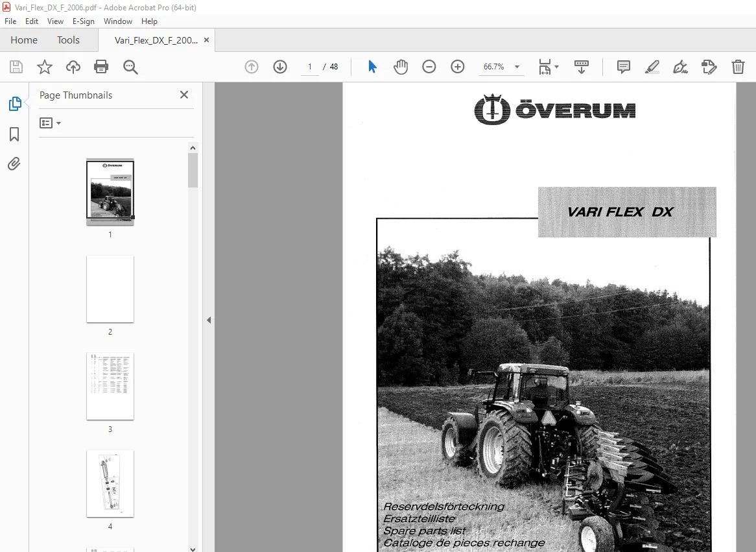Select page 4 thumbnail
Viewport: 756px width, 552px height.
tap(110, 483)
